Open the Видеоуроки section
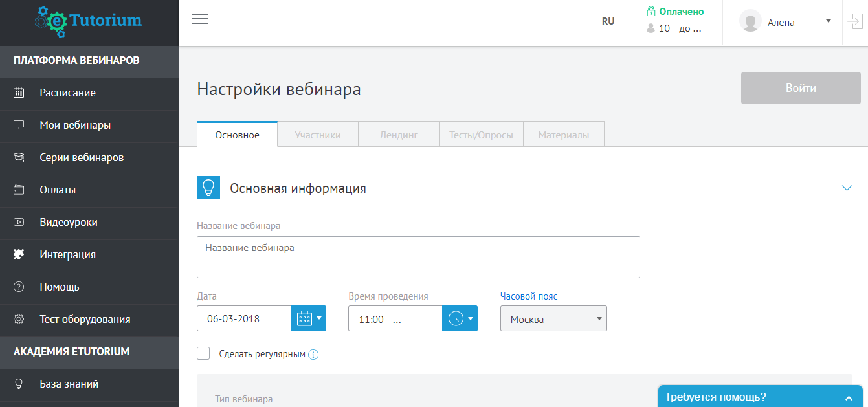The height and width of the screenshot is (407, 868). coord(70,223)
